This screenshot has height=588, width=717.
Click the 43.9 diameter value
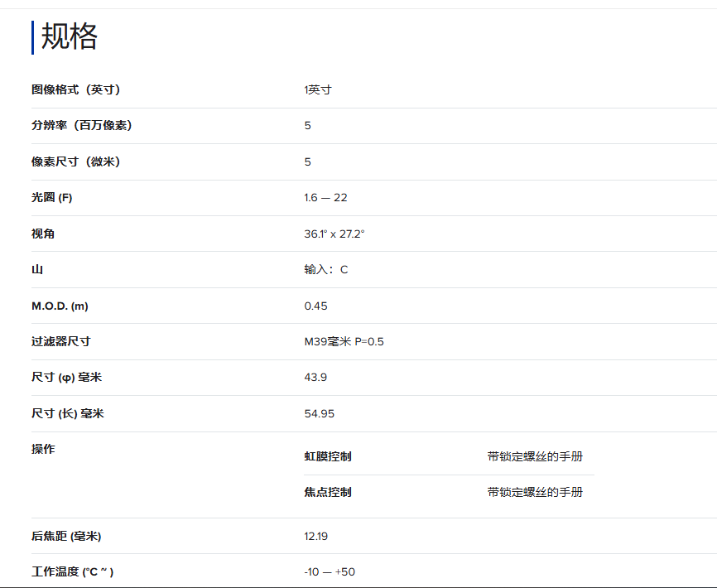tap(315, 378)
